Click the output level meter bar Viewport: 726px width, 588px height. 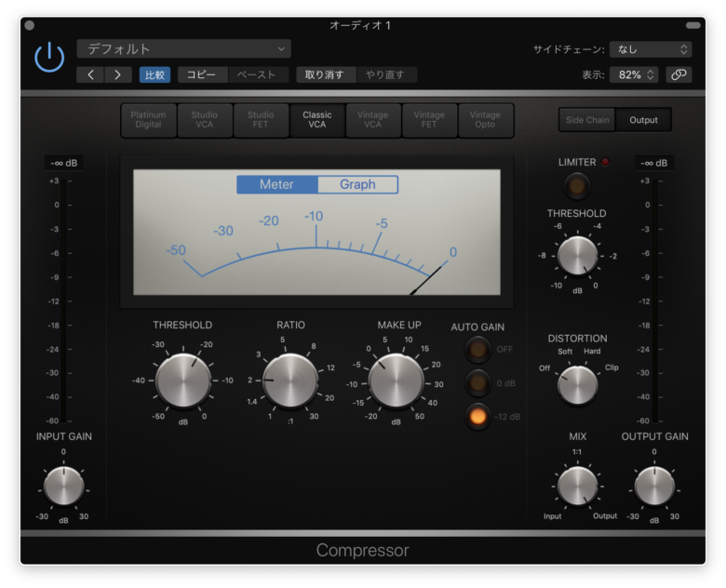click(x=654, y=301)
